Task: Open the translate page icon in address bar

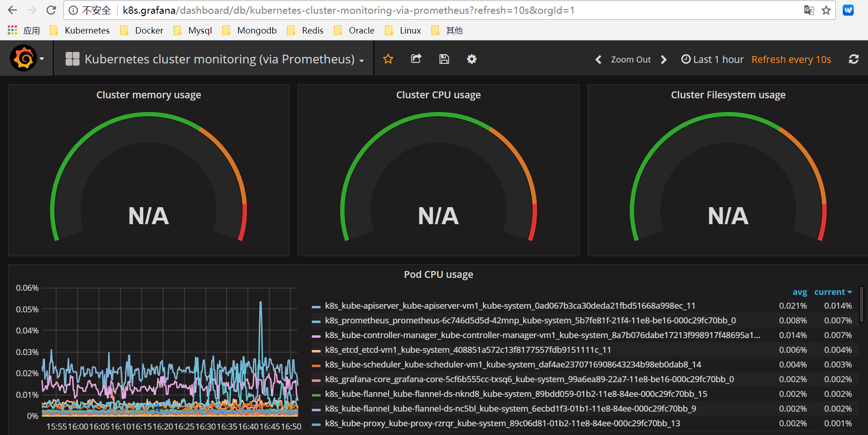Action: coord(809,10)
